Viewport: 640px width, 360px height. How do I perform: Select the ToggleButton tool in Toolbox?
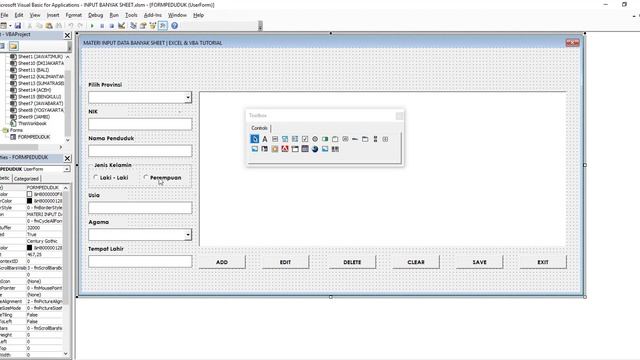pyautogui.click(x=325, y=139)
